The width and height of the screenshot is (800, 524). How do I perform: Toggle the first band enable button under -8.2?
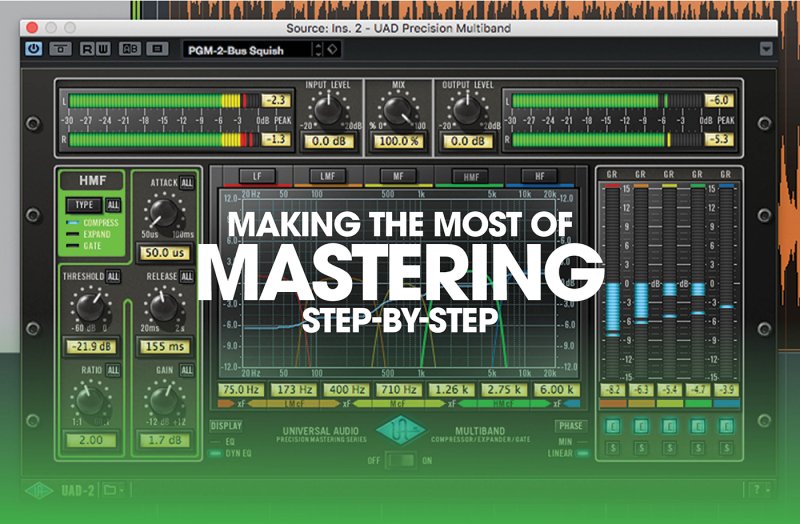[613, 426]
